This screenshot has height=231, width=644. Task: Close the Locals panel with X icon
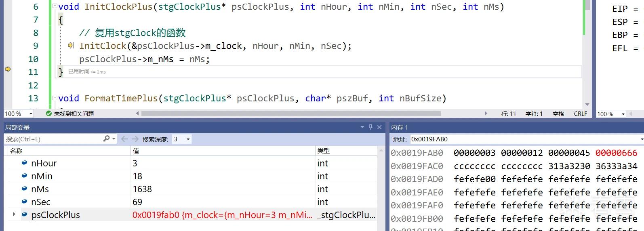pyautogui.click(x=379, y=127)
